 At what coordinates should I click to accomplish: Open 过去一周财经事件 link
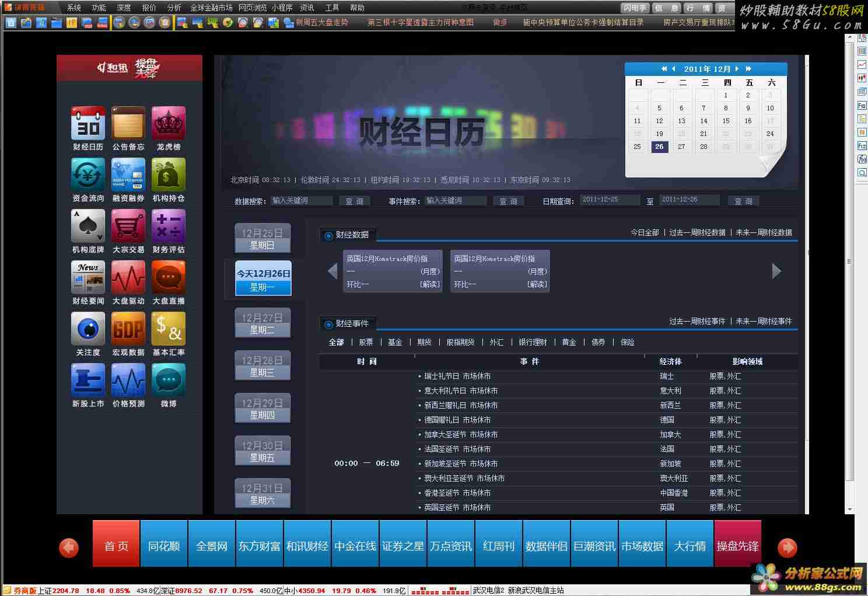pyautogui.click(x=697, y=321)
